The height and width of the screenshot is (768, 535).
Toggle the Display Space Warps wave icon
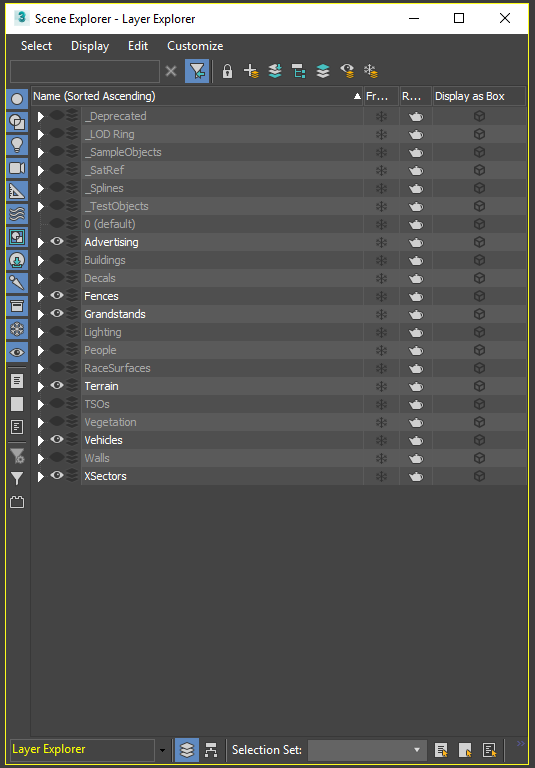[x=17, y=214]
